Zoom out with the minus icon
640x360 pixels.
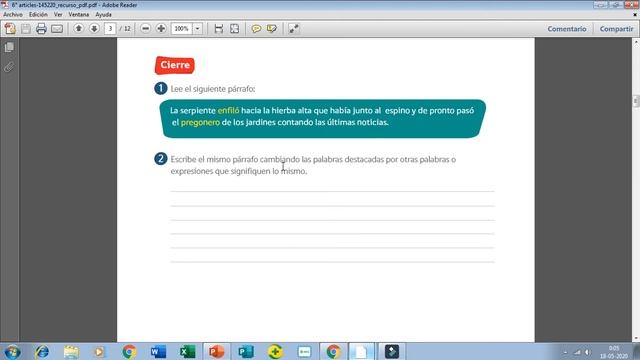coord(145,29)
